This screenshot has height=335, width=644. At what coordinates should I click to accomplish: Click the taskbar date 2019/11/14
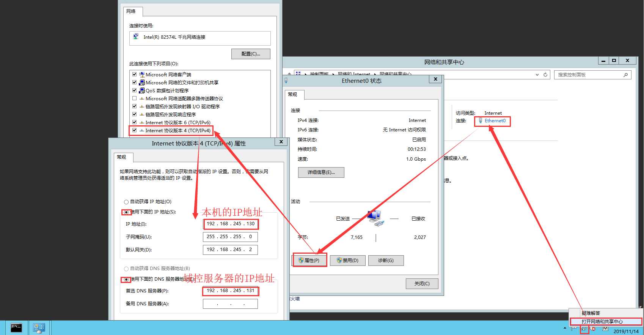pos(626,332)
